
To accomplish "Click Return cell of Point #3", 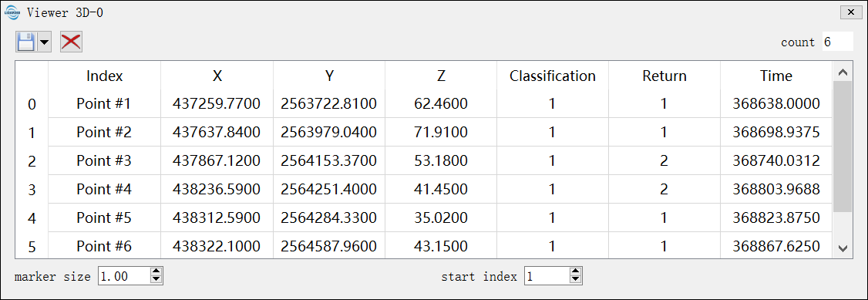I will 664,161.
